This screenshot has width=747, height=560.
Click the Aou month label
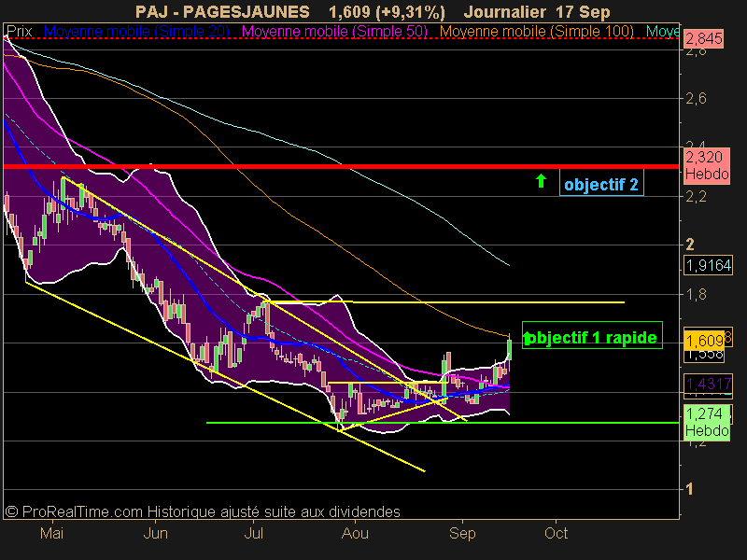[355, 533]
